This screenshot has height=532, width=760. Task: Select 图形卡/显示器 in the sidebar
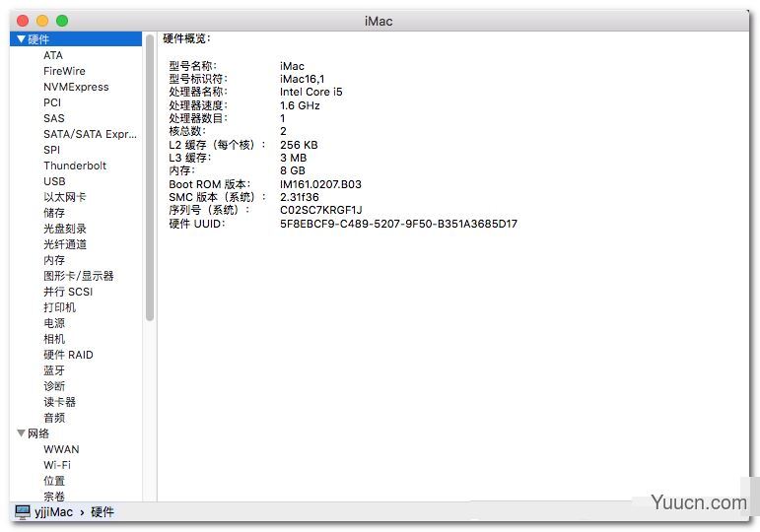79,276
